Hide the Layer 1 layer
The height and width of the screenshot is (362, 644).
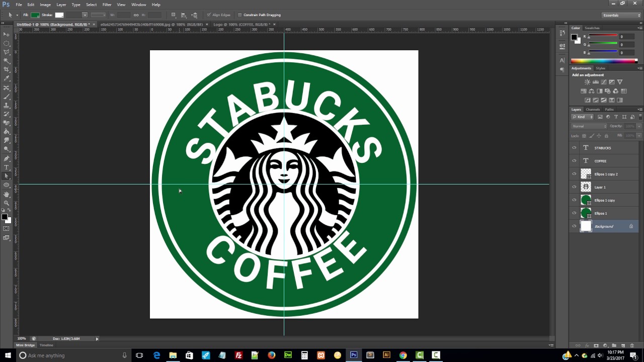pos(574,187)
